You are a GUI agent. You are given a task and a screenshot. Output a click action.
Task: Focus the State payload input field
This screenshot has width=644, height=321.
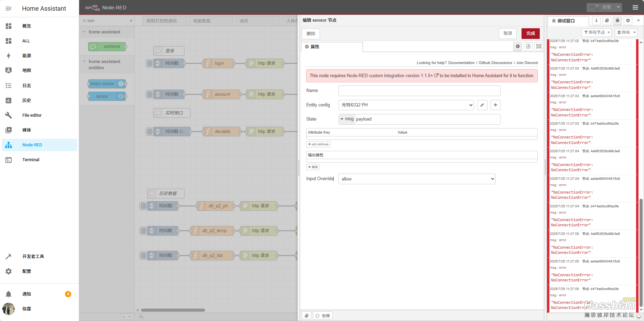coord(428,119)
